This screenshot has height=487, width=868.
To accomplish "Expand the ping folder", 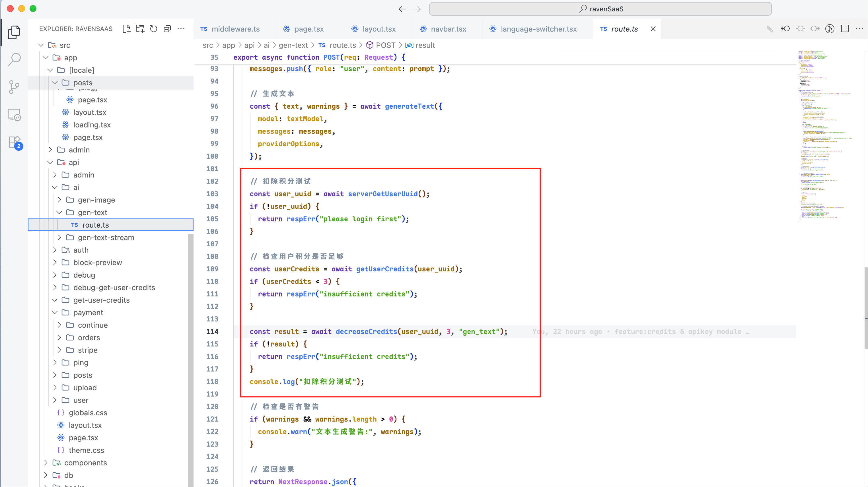I will point(55,363).
